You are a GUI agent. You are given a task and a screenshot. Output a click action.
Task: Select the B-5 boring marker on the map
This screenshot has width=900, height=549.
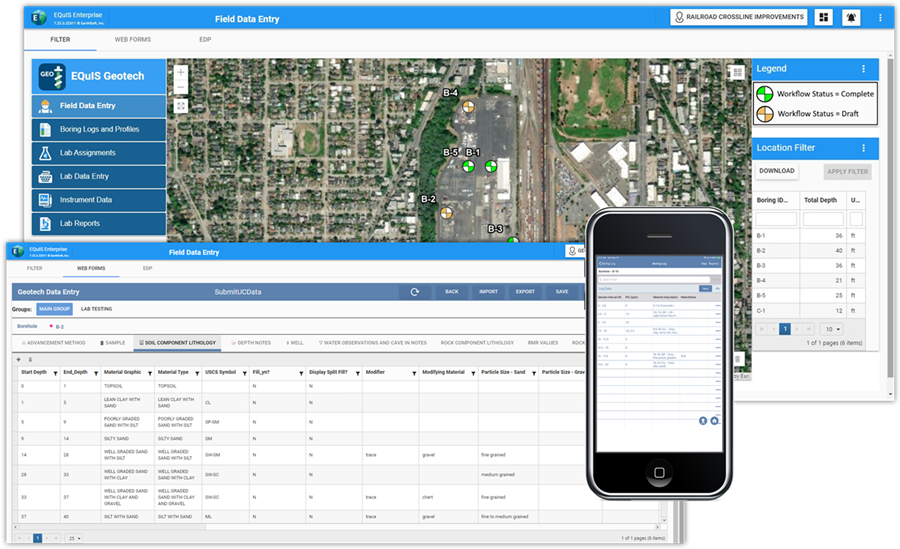pos(468,167)
